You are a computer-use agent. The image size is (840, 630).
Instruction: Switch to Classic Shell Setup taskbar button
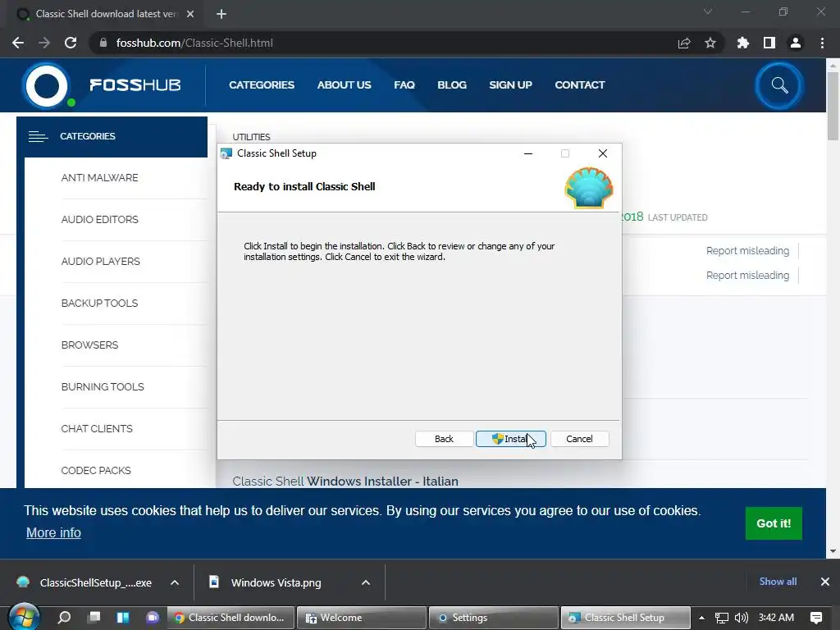tap(626, 618)
